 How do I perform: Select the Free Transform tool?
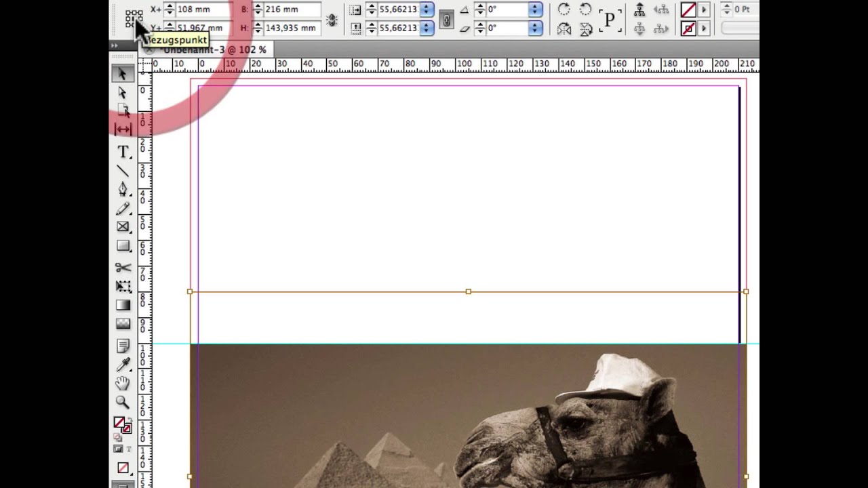click(123, 287)
